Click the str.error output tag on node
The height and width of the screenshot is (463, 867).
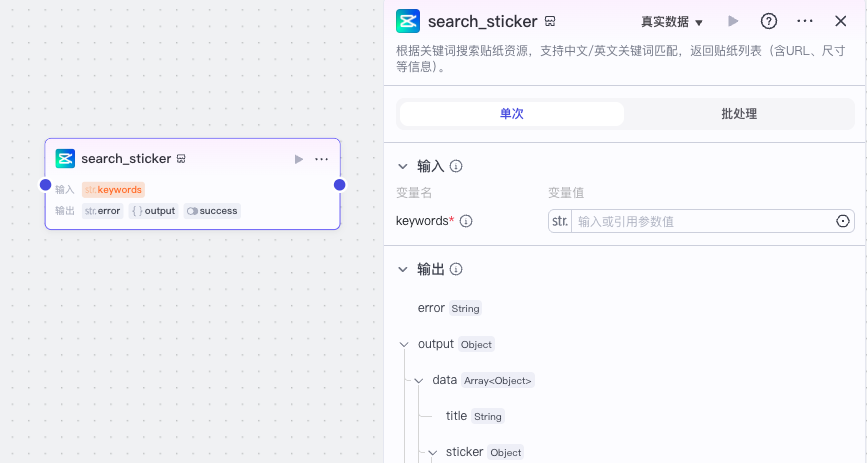coord(102,211)
